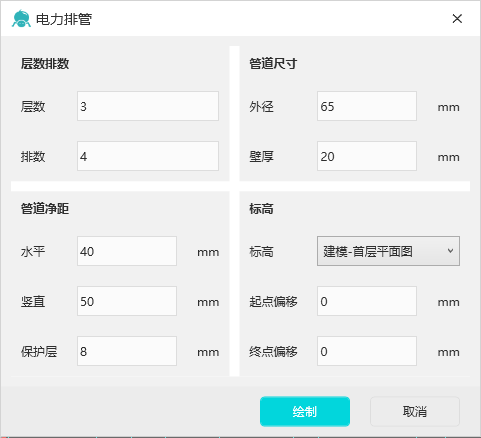Select the 水平 spacing input field

[127, 251]
